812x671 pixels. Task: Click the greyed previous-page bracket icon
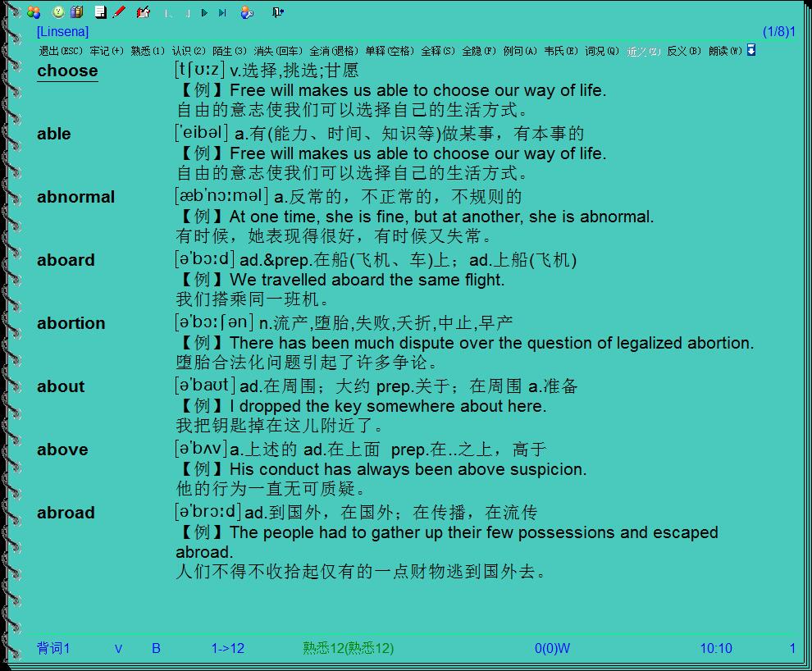click(188, 13)
